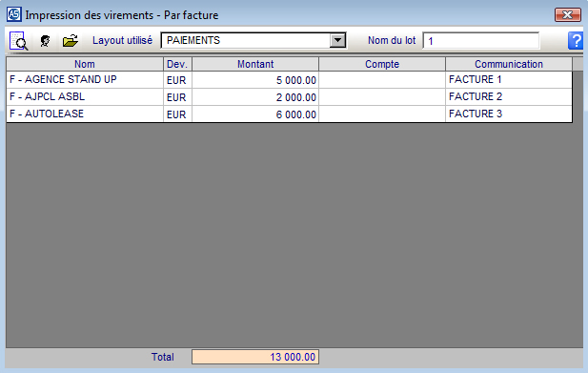
Task: Click the open folder toolbar icon
Action: pyautogui.click(x=71, y=40)
